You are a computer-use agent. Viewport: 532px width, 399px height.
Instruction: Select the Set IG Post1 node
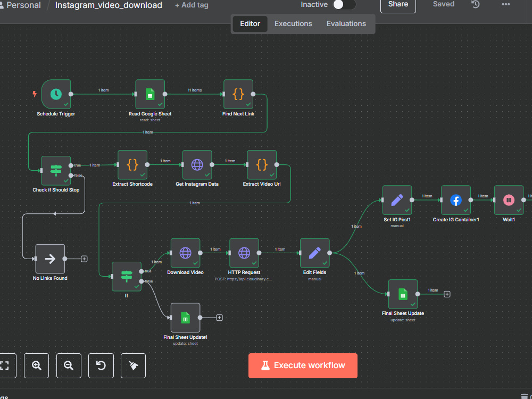[397, 200]
